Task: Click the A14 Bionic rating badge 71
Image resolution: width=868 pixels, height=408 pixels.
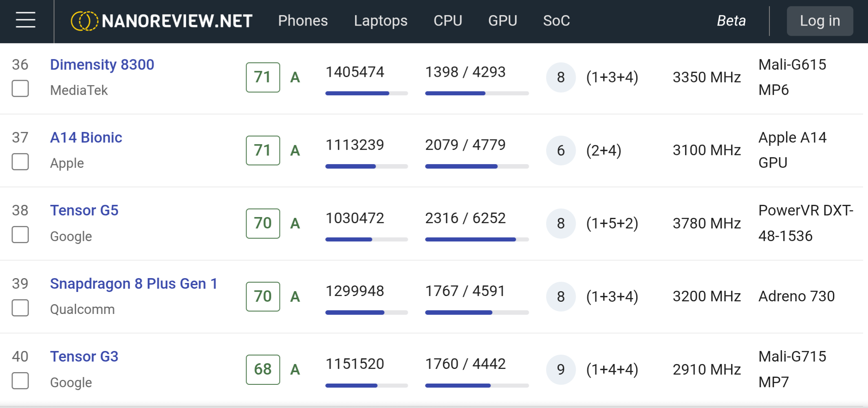Action: tap(263, 150)
